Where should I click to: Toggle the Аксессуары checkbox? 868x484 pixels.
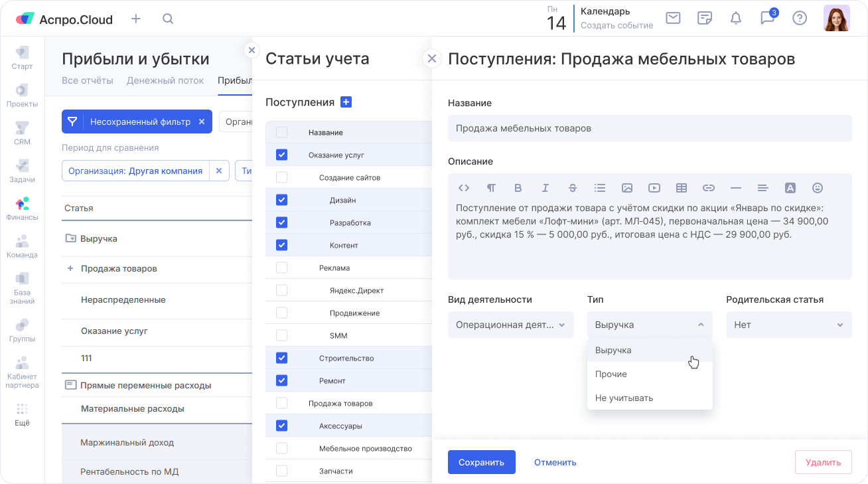(x=281, y=426)
